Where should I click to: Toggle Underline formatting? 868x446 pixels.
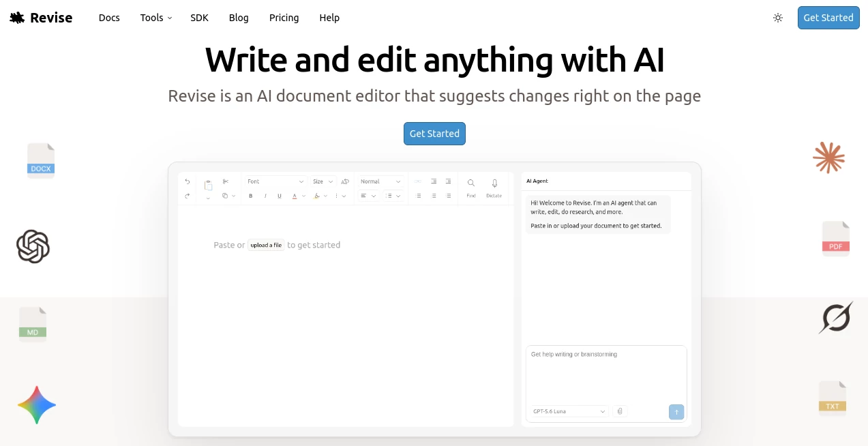(x=280, y=196)
